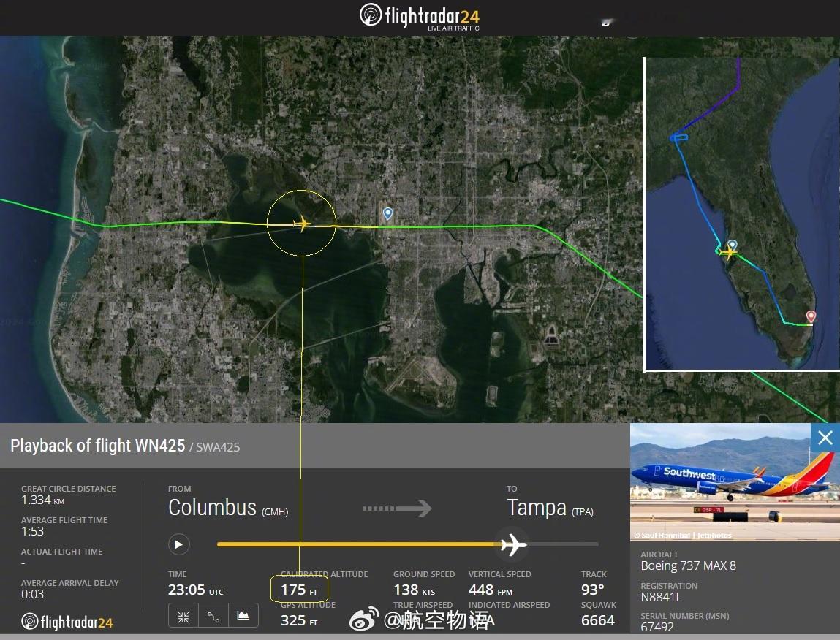Viewport: 840px width, 640px height.
Task: Click the aircraft icon in the inset map
Action: coord(728,251)
